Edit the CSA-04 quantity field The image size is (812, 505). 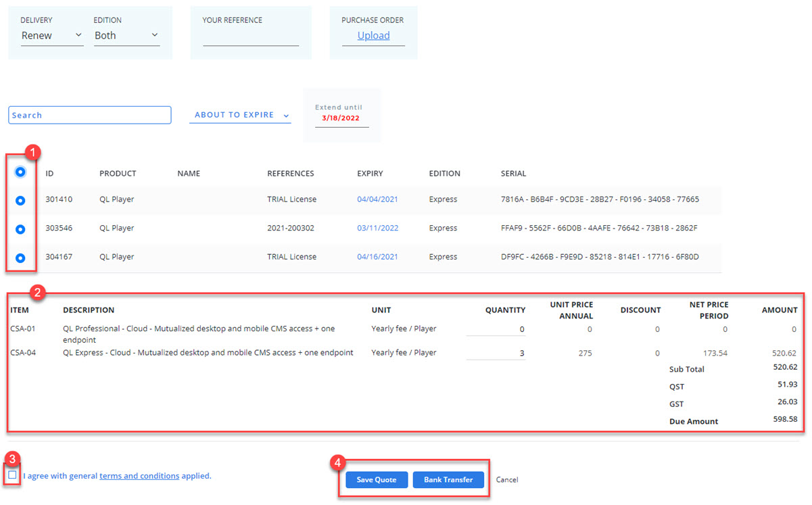(496, 353)
